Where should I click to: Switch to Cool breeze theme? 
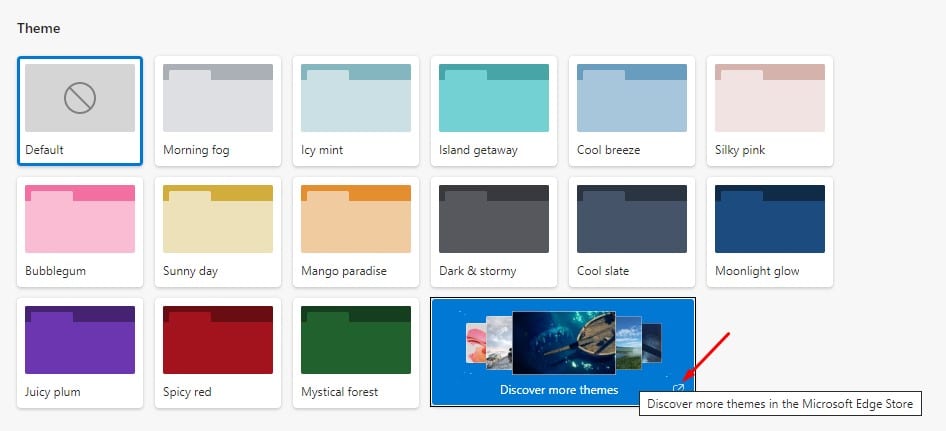pyautogui.click(x=632, y=111)
